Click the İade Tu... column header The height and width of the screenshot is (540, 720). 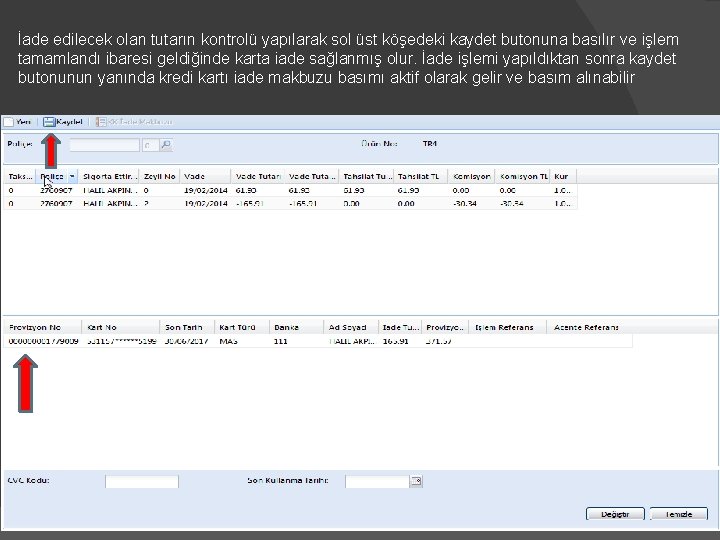click(400, 327)
